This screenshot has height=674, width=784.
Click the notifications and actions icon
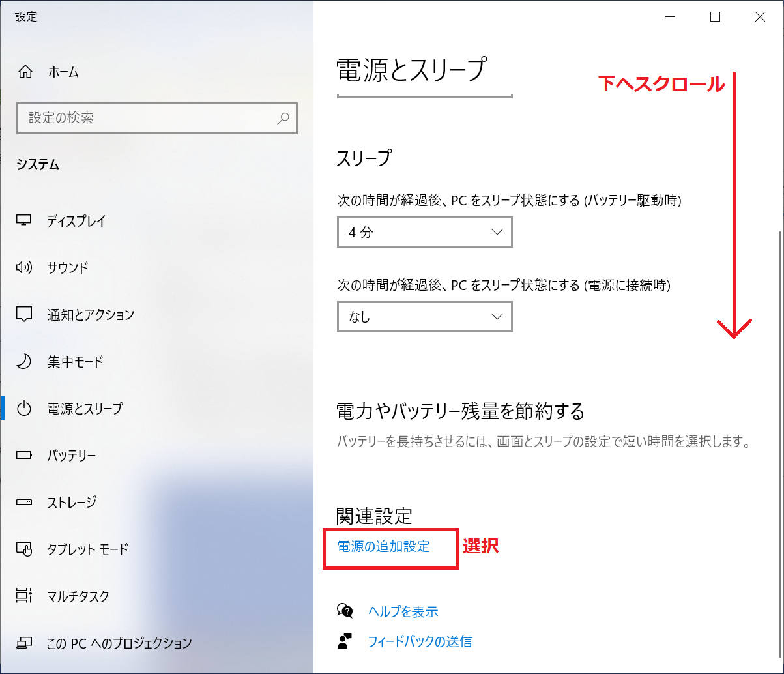(24, 315)
